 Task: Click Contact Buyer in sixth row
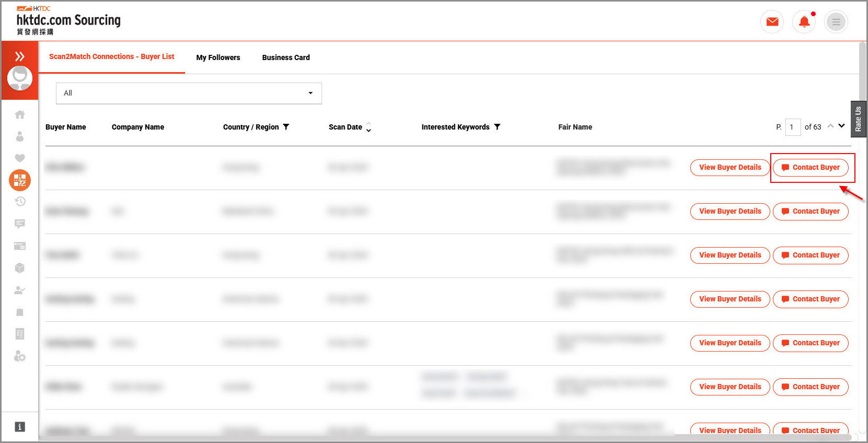(x=810, y=387)
